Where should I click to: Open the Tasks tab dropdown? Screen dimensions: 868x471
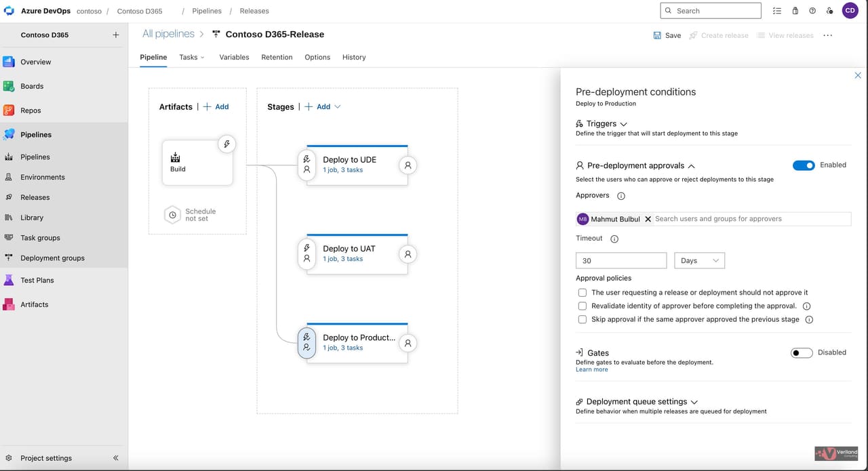click(191, 58)
